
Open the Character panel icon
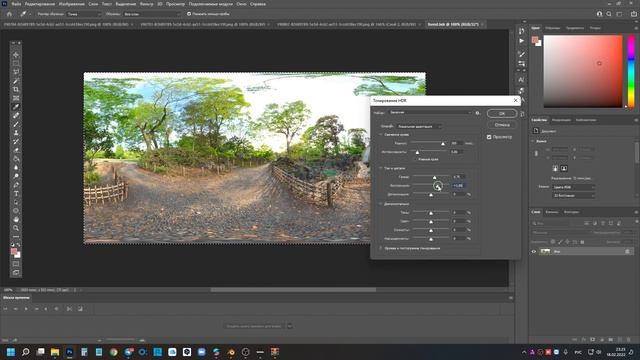coord(522,80)
